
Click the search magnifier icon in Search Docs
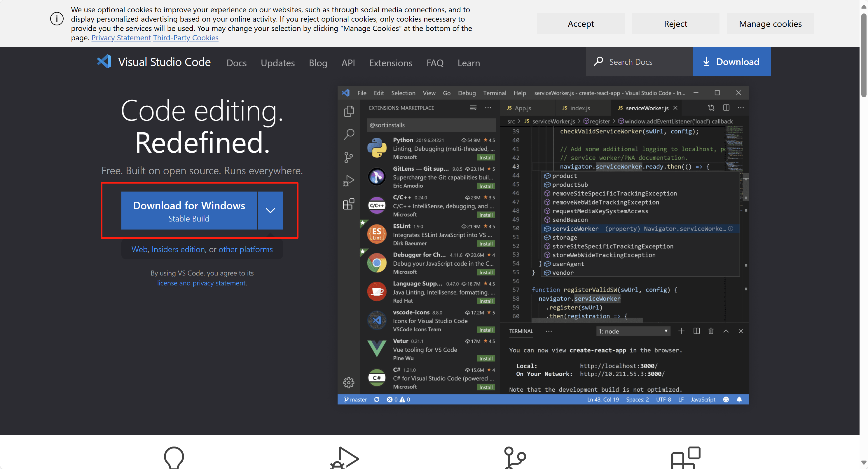598,61
